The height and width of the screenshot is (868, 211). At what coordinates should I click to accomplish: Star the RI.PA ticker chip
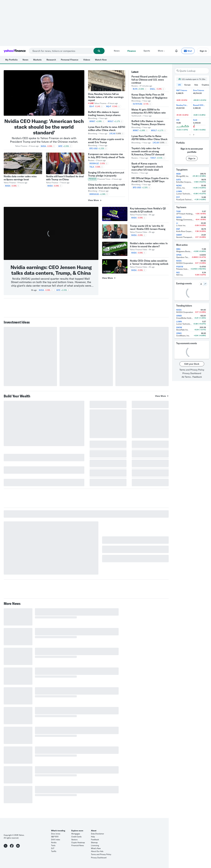pyautogui.click(x=146, y=89)
